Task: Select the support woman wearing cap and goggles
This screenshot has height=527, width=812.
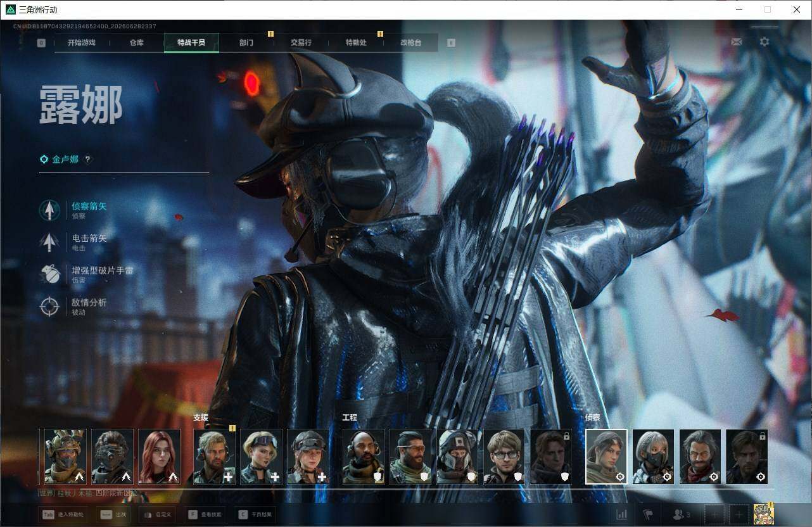Action: [308, 457]
